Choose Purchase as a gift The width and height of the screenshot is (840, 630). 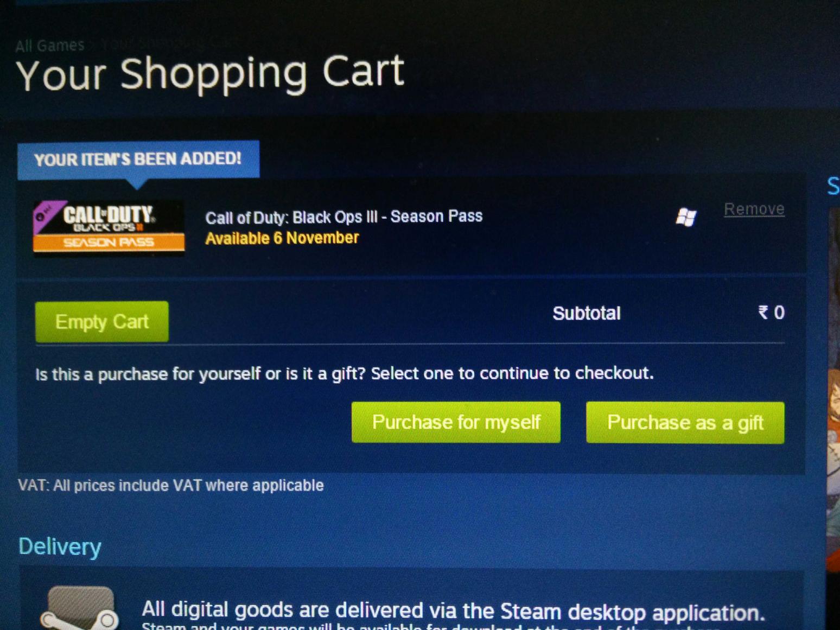coord(685,423)
